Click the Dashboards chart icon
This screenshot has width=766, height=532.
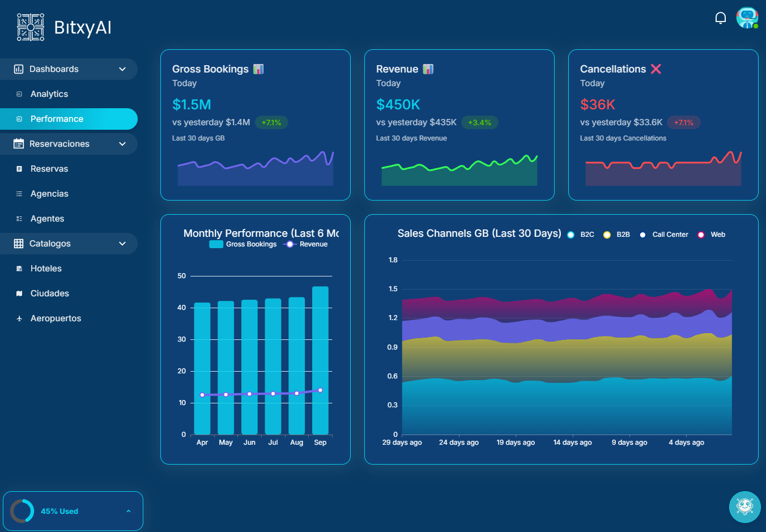click(19, 69)
